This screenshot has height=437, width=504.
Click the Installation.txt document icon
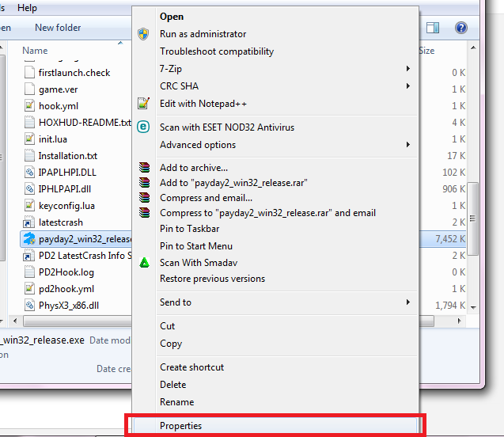tap(29, 156)
